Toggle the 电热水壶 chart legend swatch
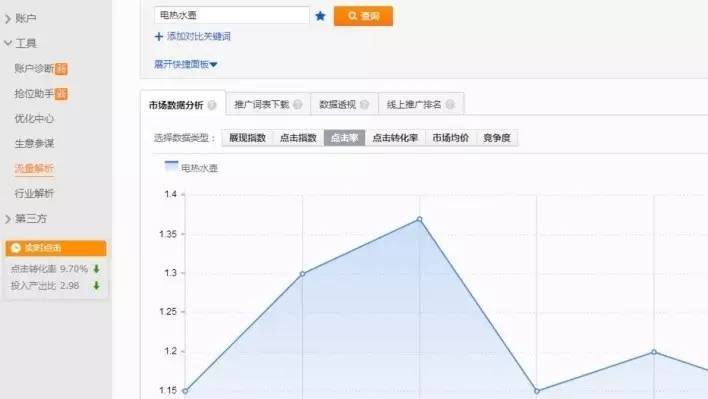Screen dimensions: 708x399 pos(171,167)
